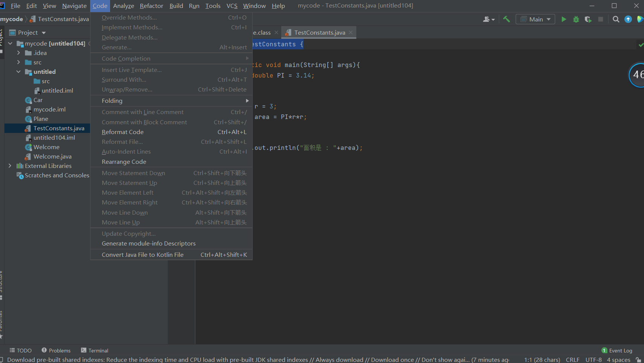Open the Event Log panel
The image size is (644, 363).
(617, 351)
